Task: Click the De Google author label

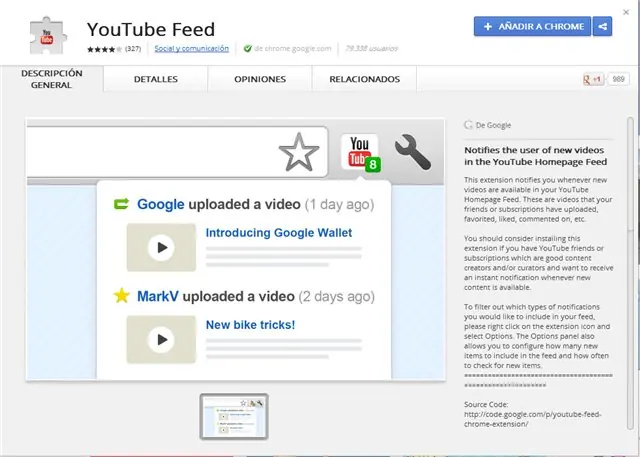Action: 493,125
